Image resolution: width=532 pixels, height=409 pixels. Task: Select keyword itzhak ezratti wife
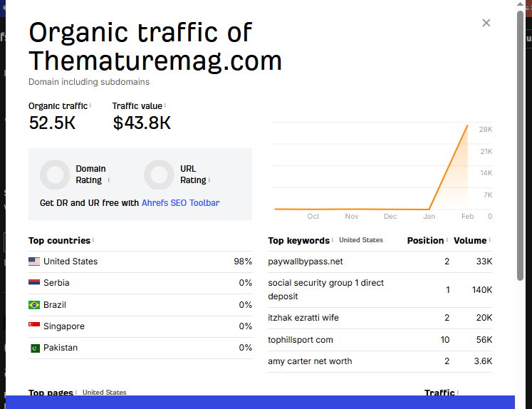pos(303,318)
